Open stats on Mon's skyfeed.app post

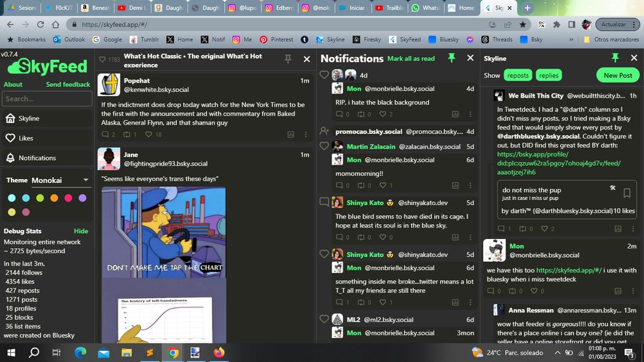pyautogui.click(x=618, y=291)
